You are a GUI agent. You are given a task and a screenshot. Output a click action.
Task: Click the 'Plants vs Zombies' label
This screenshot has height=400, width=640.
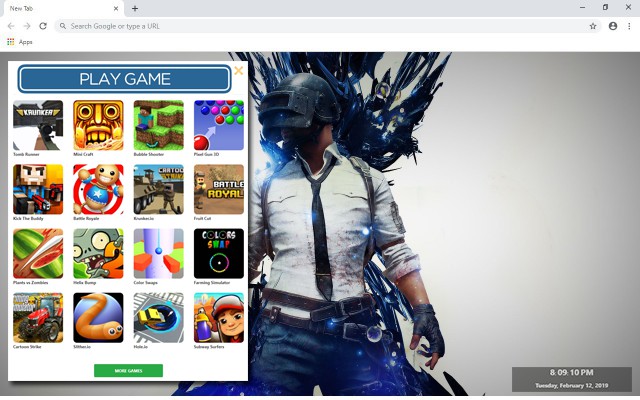(x=31, y=282)
